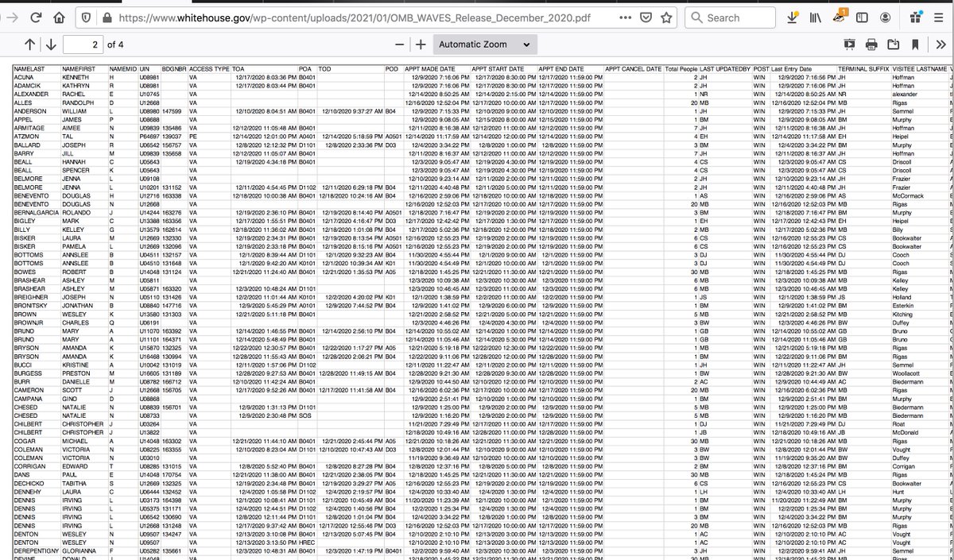Select the Holland visitee name cell

click(903, 296)
